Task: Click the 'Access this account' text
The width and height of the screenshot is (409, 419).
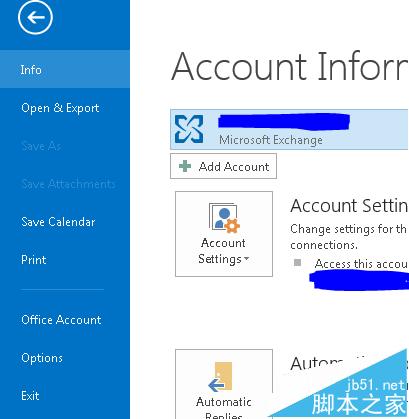Action: coord(361,264)
